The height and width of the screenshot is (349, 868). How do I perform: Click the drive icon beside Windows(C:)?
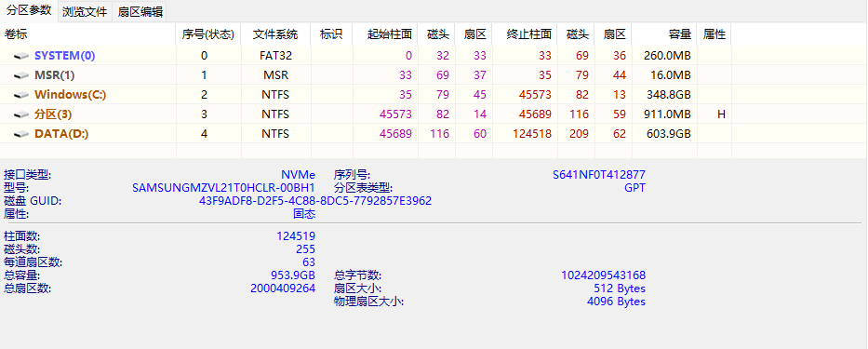(x=21, y=95)
